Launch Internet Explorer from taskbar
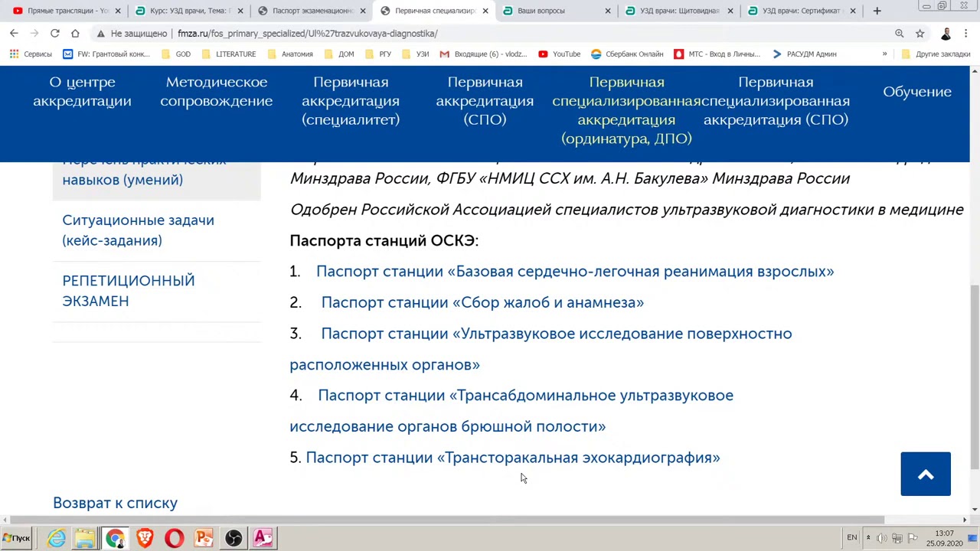Image resolution: width=980 pixels, height=551 pixels. tap(56, 538)
